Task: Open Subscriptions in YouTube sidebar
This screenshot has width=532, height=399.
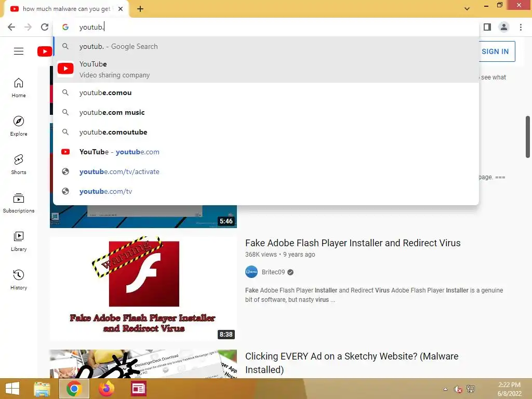Action: tap(19, 203)
